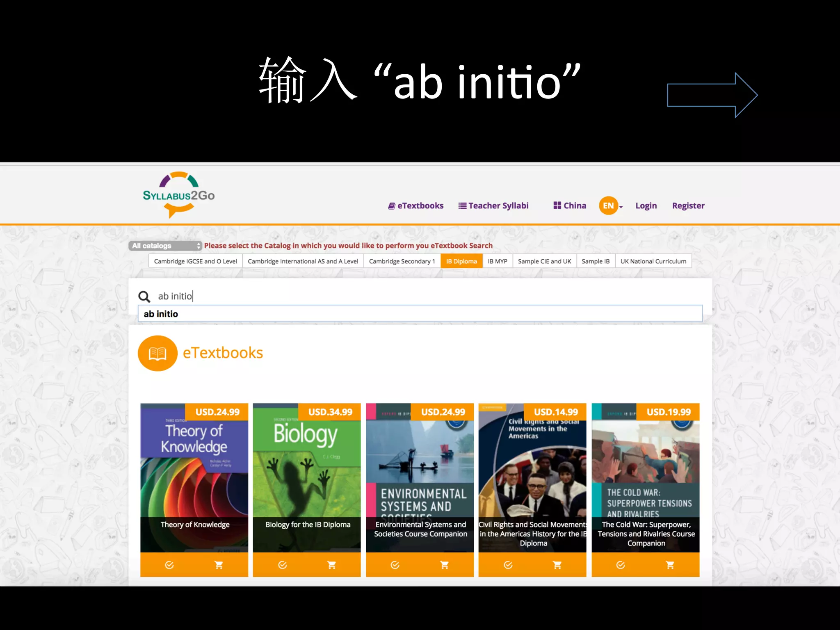
Task: Click the USD.14.99 price tag
Action: 555,412
